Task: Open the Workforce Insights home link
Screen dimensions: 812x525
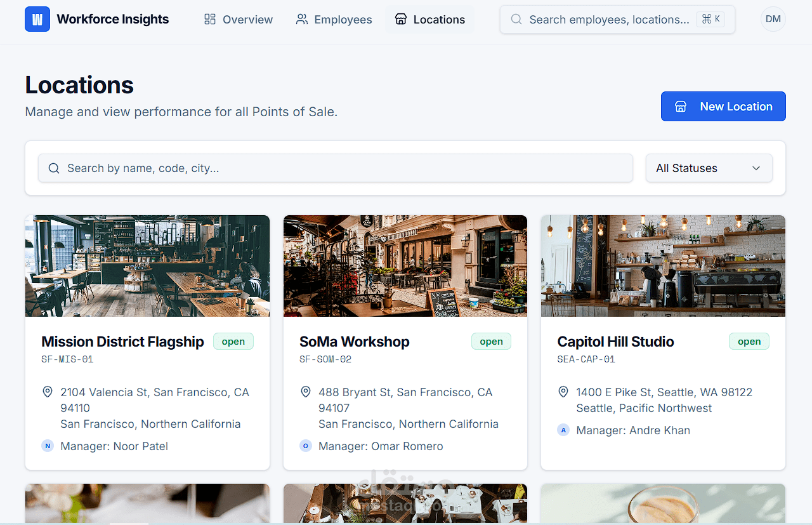Action: point(97,19)
